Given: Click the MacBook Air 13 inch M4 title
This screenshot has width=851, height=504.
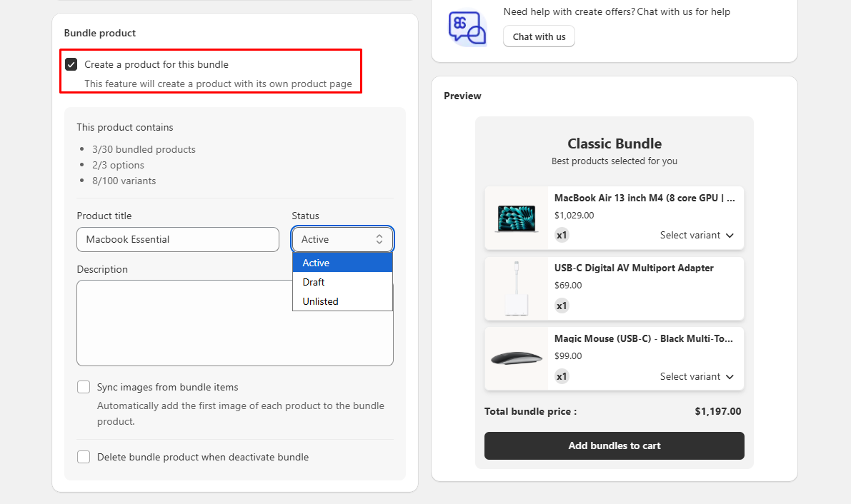Looking at the screenshot, I should 645,198.
